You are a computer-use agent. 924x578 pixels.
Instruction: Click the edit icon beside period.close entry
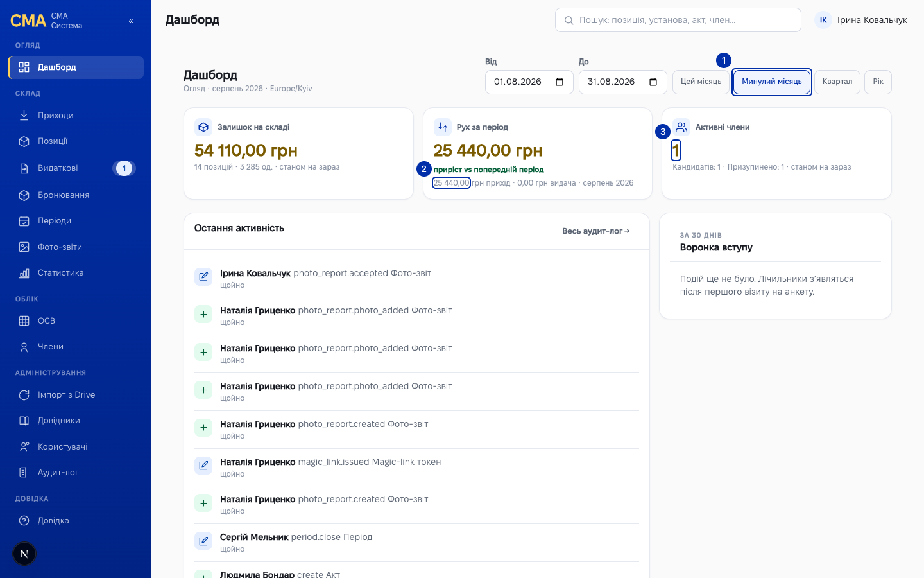[203, 541]
